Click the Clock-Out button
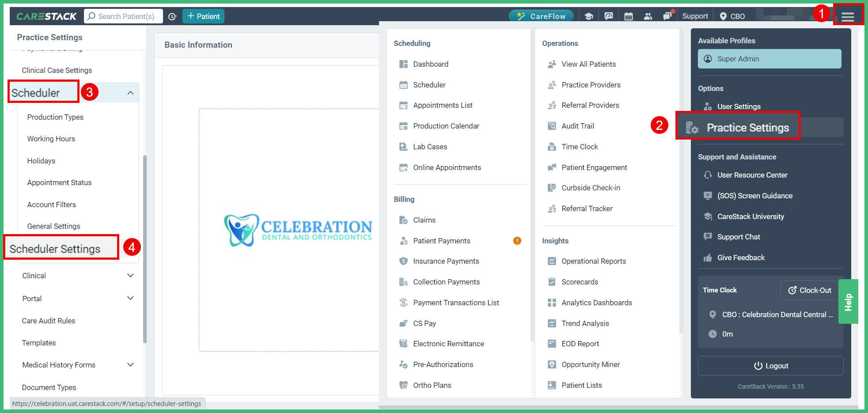 tap(810, 290)
